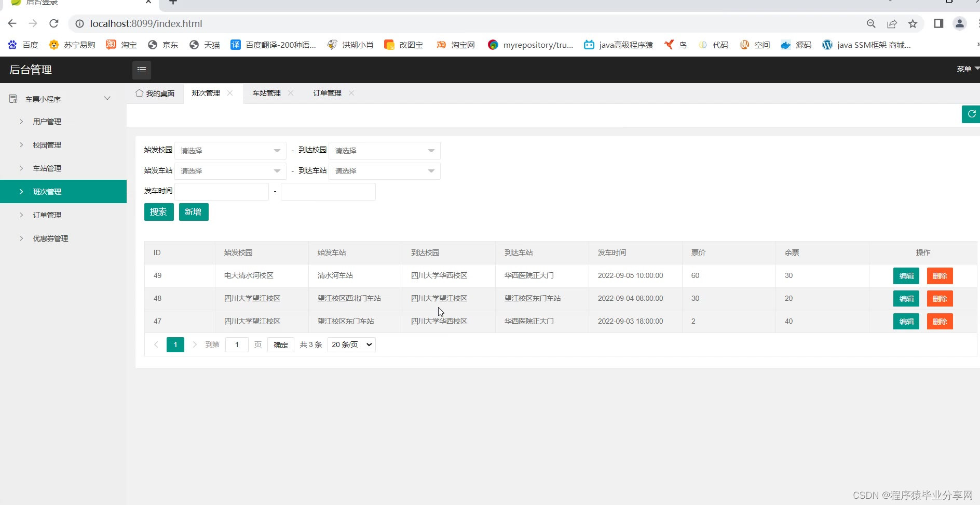The image size is (980, 505).
Task: Switch to the 订单管理 tab
Action: pos(328,93)
